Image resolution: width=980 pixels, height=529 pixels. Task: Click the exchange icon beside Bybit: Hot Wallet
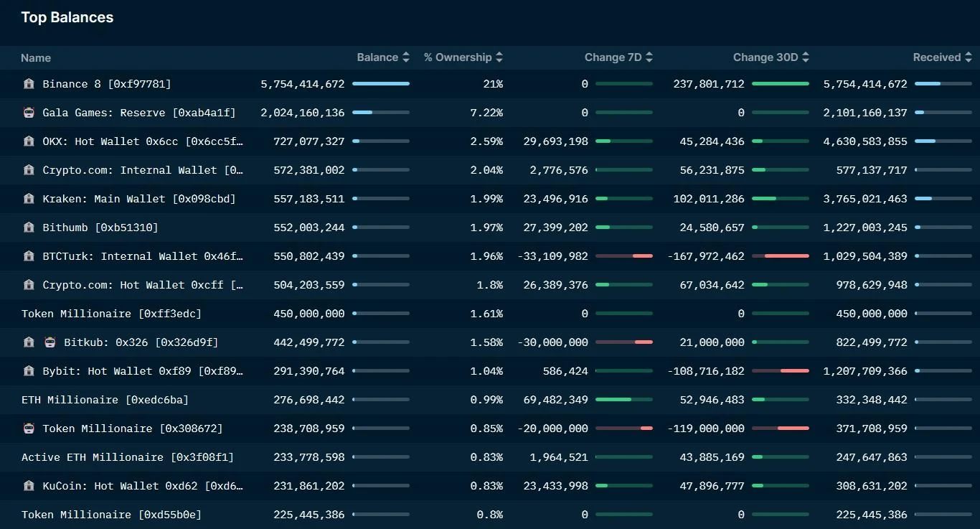pyautogui.click(x=29, y=371)
